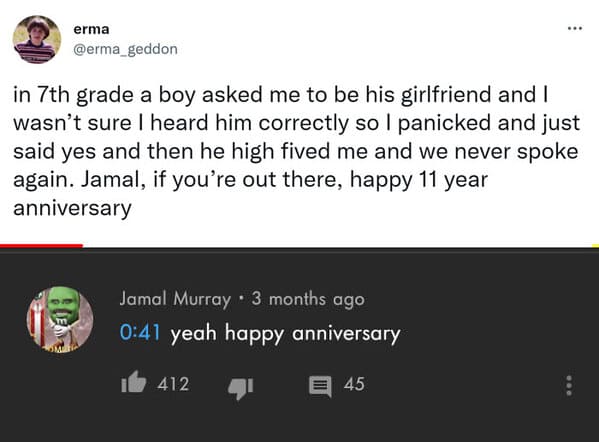Open erma's tweet text about 7th grade
599x442 pixels.
point(296,151)
